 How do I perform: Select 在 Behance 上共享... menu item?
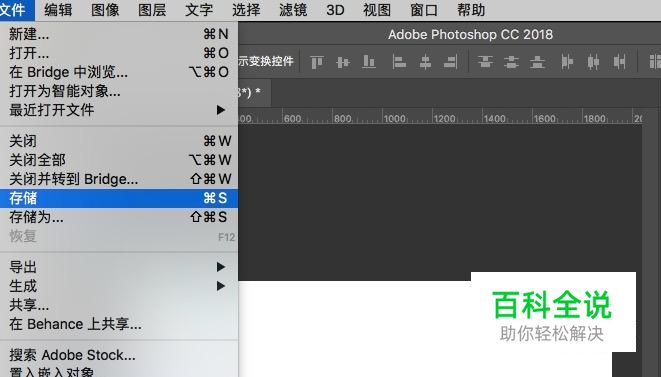(119, 324)
